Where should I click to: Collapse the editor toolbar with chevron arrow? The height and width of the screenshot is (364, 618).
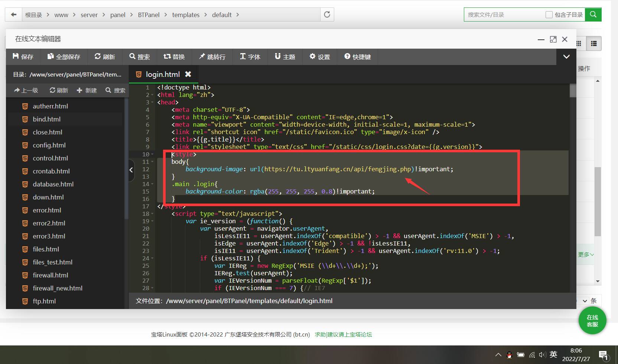(566, 57)
